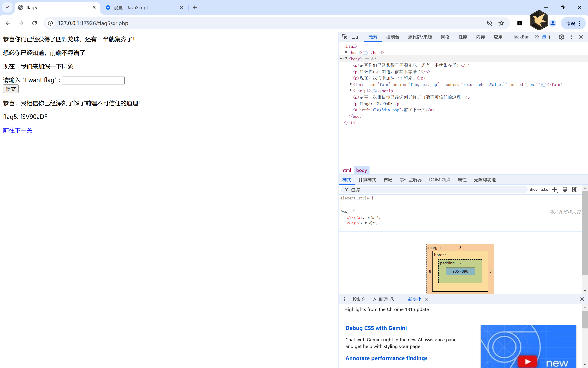This screenshot has height=368, width=588.
Task: Switch to the Performance tab
Action: tap(463, 37)
